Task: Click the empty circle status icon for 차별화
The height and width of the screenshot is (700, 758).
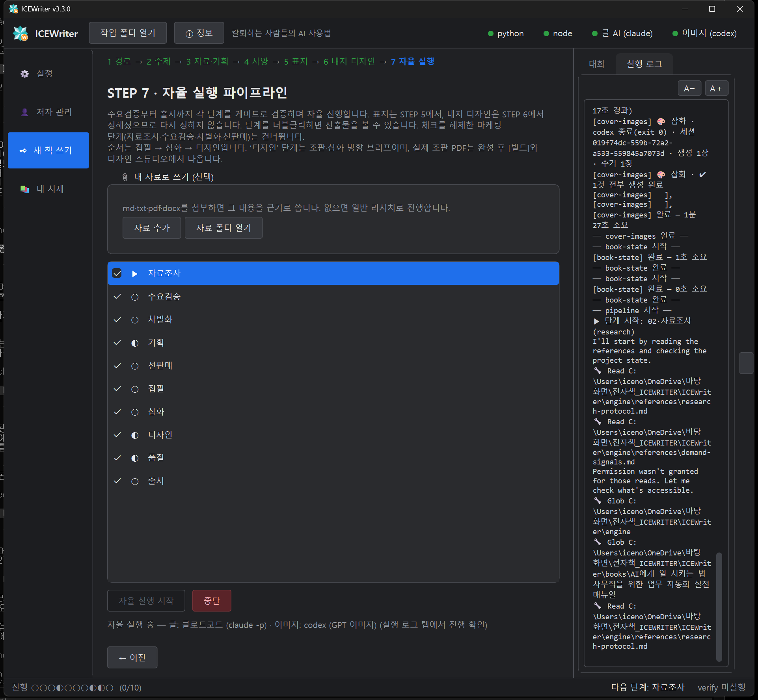Action: click(x=135, y=320)
